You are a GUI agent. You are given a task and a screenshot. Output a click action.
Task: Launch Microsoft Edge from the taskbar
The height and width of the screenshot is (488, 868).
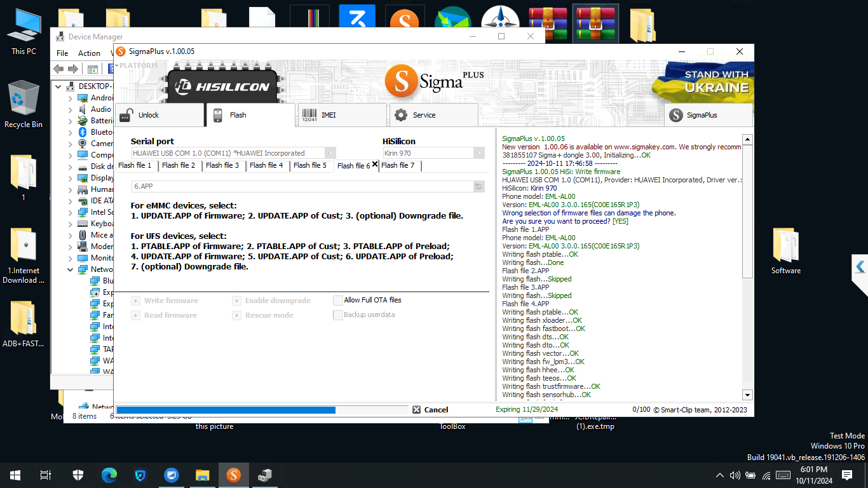[x=109, y=475]
